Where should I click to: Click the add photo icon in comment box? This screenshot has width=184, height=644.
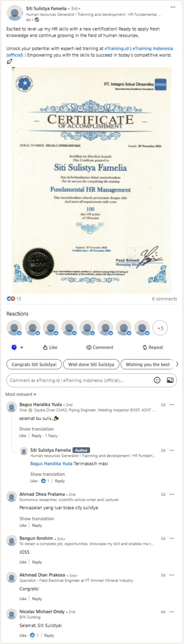(170, 380)
